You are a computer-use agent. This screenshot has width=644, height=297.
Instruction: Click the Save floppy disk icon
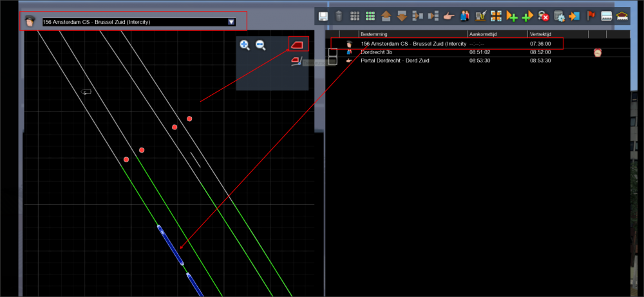(323, 15)
